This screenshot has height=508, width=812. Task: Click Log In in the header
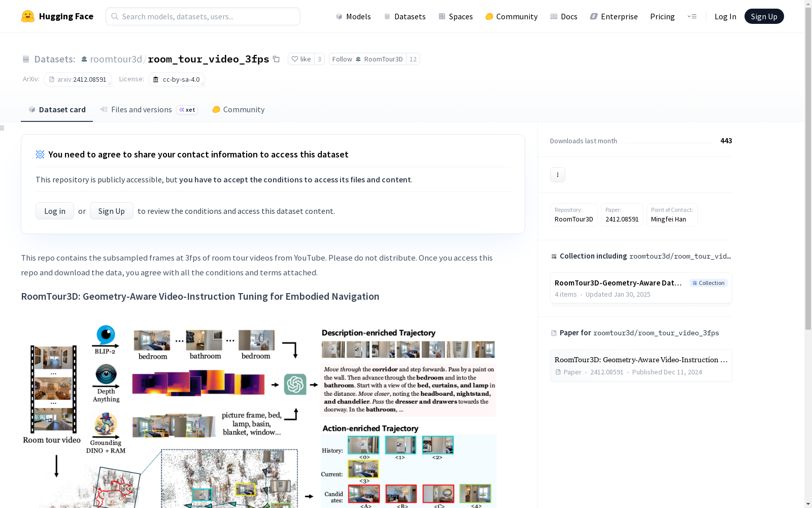tap(725, 16)
